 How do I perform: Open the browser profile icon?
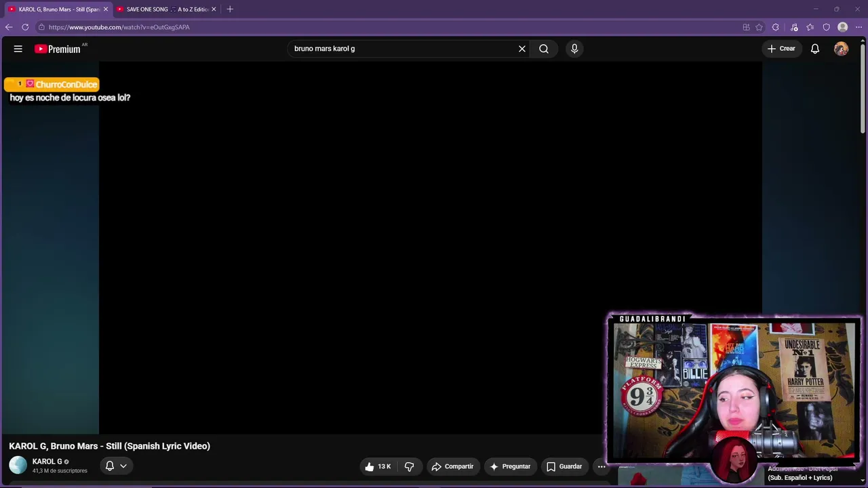(842, 27)
